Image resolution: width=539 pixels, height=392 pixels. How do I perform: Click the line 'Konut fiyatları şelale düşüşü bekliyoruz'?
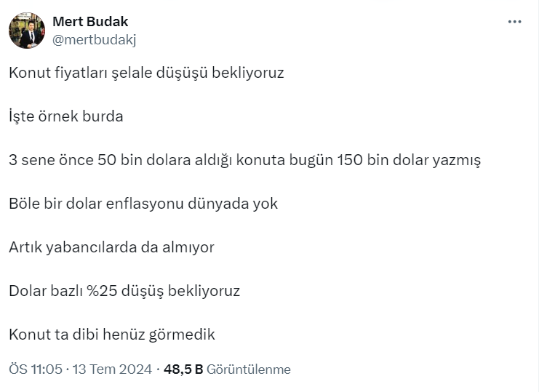(146, 73)
